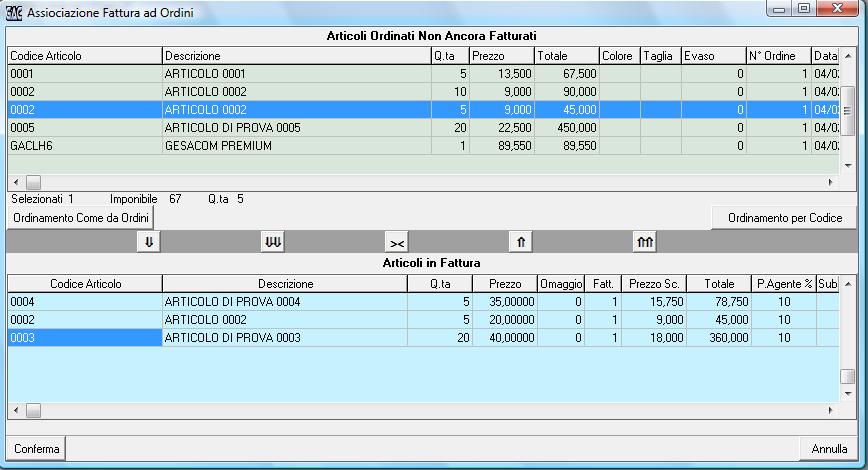The width and height of the screenshot is (868, 470).
Task: Click the single up-arrow remove button
Action: 521,242
